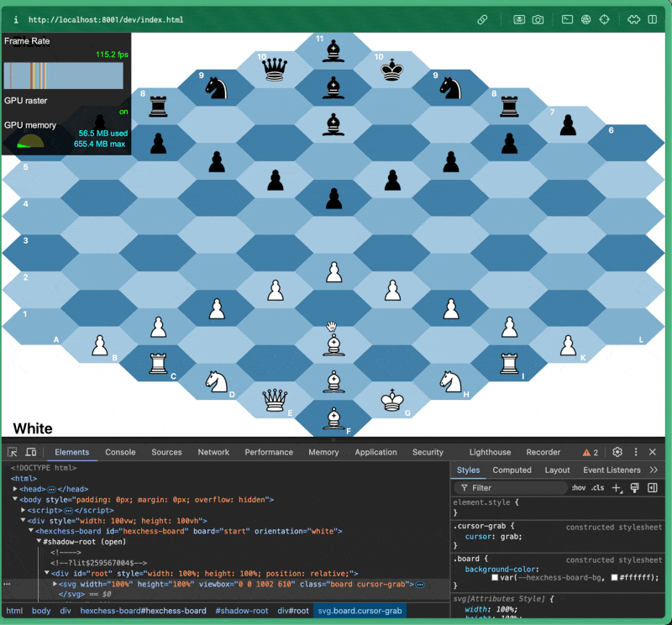Grab the white rook on file I
Image resolution: width=672 pixels, height=625 pixels.
pos(509,364)
